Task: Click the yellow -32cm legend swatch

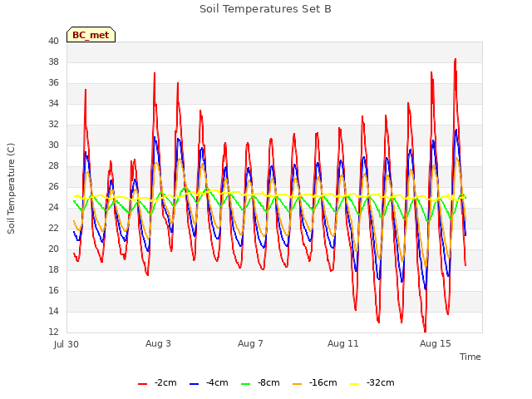Action: click(355, 384)
